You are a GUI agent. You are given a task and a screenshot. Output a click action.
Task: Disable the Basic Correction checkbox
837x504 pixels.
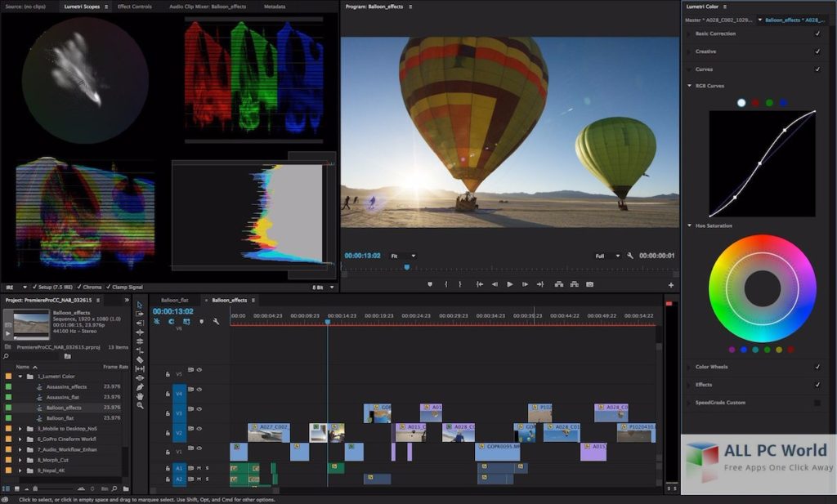817,33
